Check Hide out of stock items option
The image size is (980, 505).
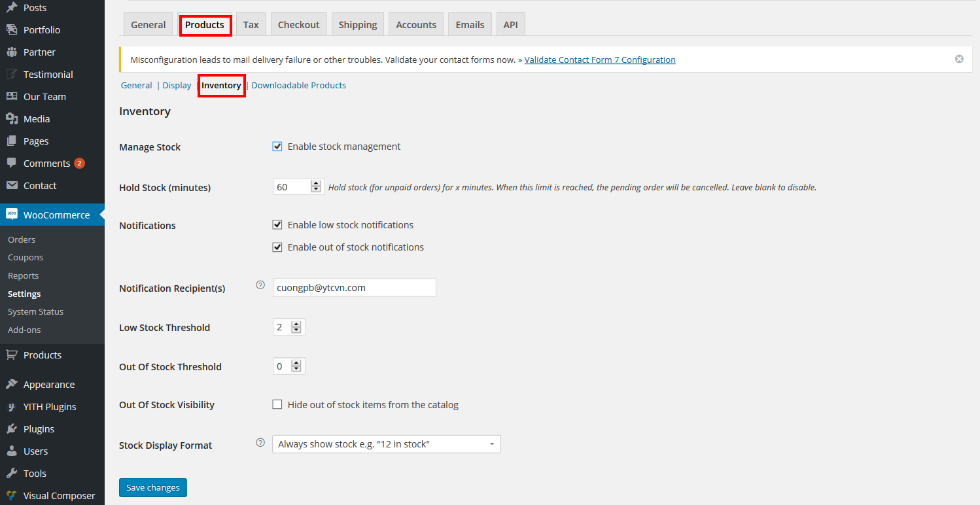point(277,405)
